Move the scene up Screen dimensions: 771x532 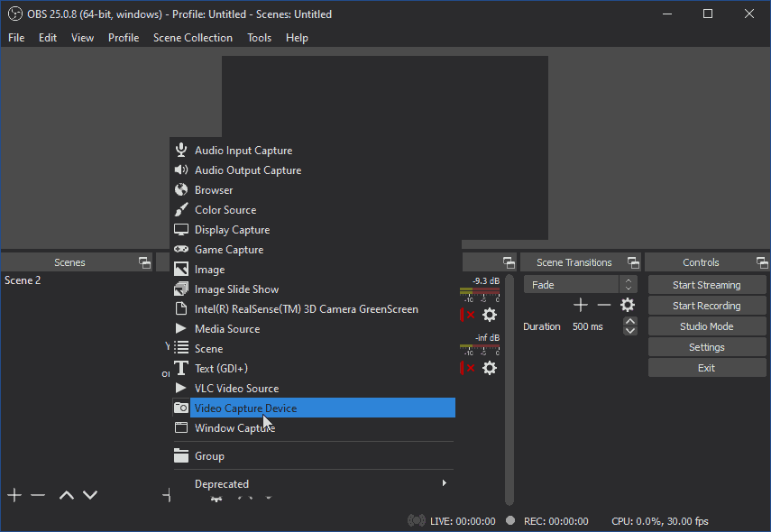coord(67,495)
